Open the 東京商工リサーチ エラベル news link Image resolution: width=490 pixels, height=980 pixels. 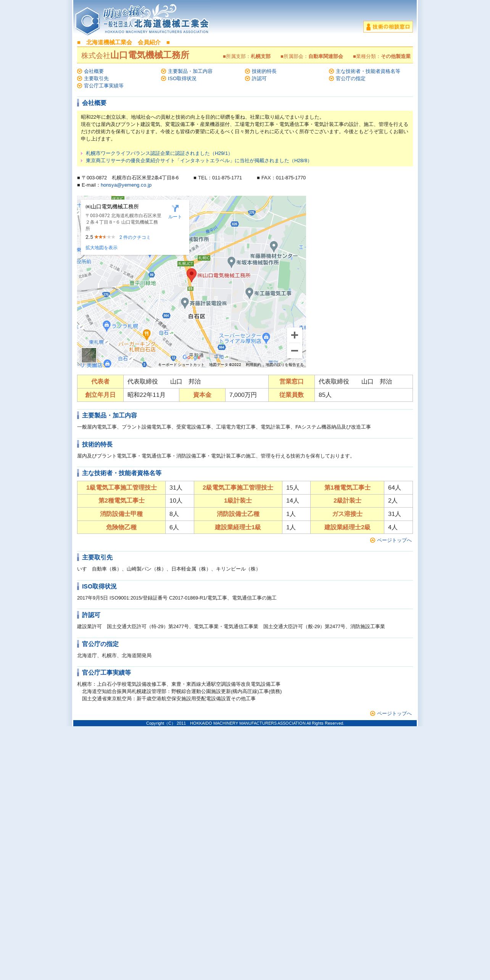199,161
